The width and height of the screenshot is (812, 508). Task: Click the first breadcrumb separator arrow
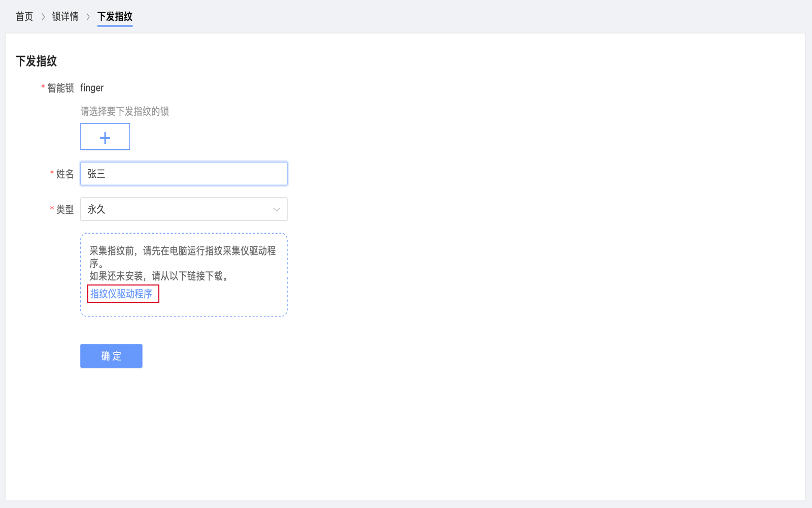pos(43,17)
